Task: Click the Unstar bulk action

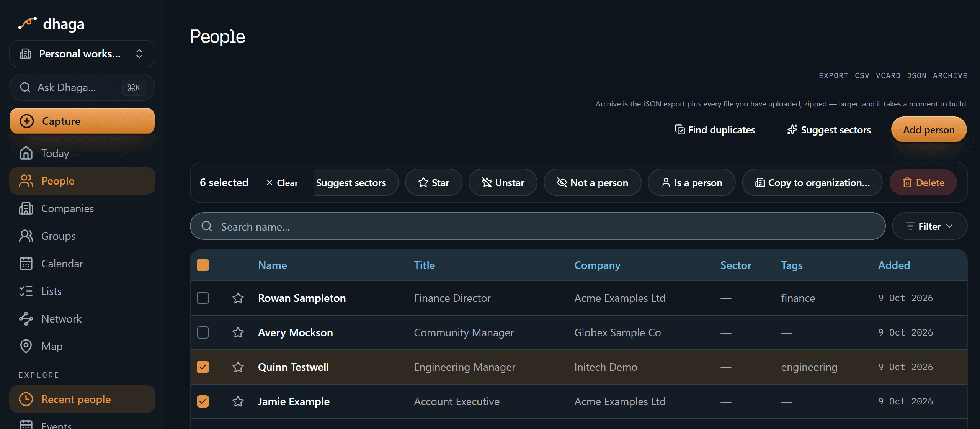Action: point(503,183)
